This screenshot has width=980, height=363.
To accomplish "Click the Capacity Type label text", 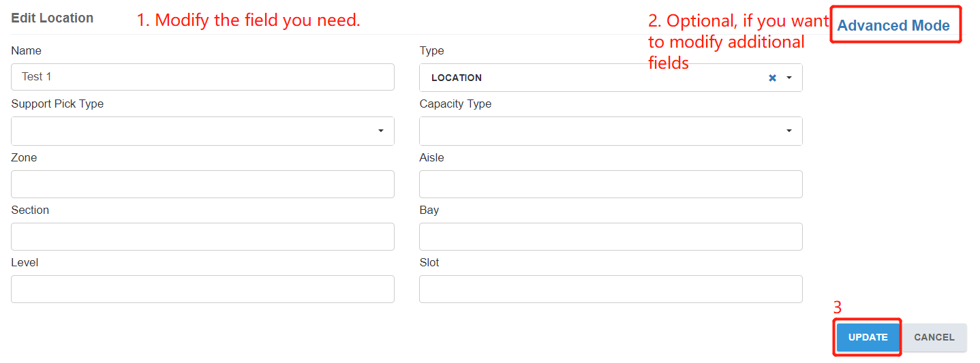I will (x=455, y=104).
